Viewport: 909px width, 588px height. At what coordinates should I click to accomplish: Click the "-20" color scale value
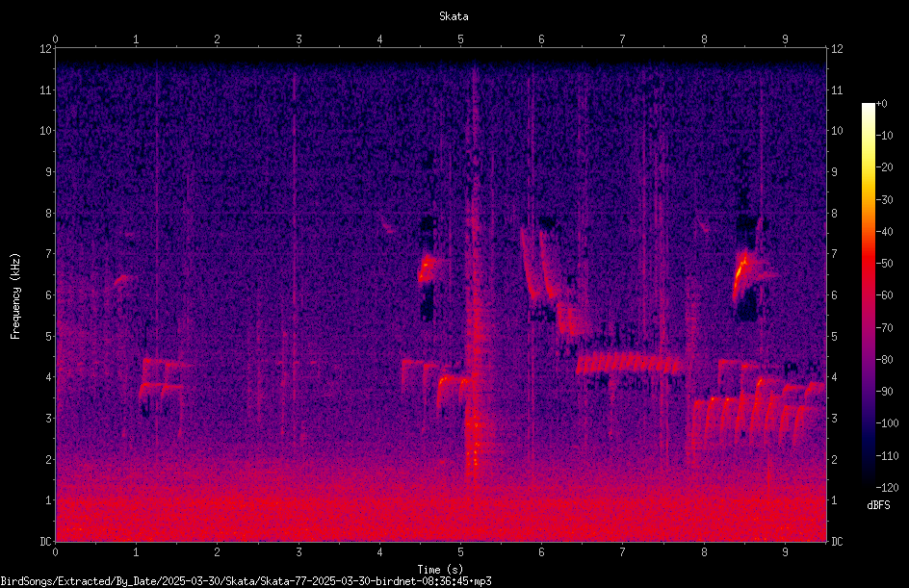[x=885, y=167]
